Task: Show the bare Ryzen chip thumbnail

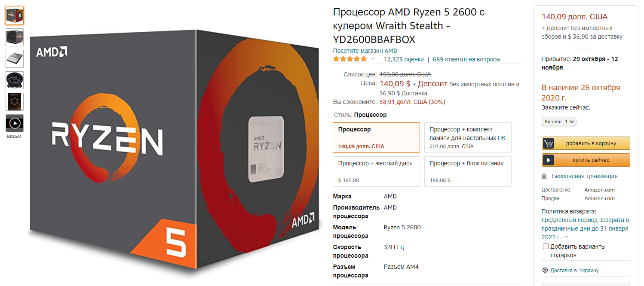Action: tap(15, 59)
